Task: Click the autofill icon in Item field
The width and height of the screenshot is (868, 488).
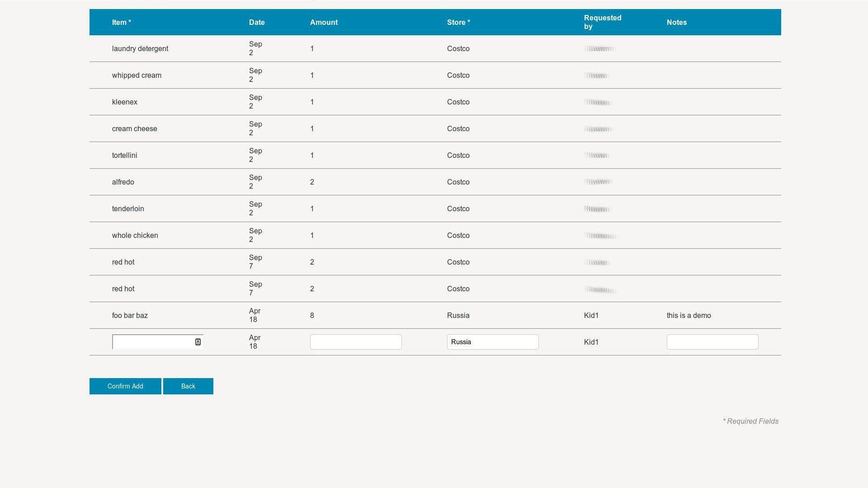Action: (198, 342)
